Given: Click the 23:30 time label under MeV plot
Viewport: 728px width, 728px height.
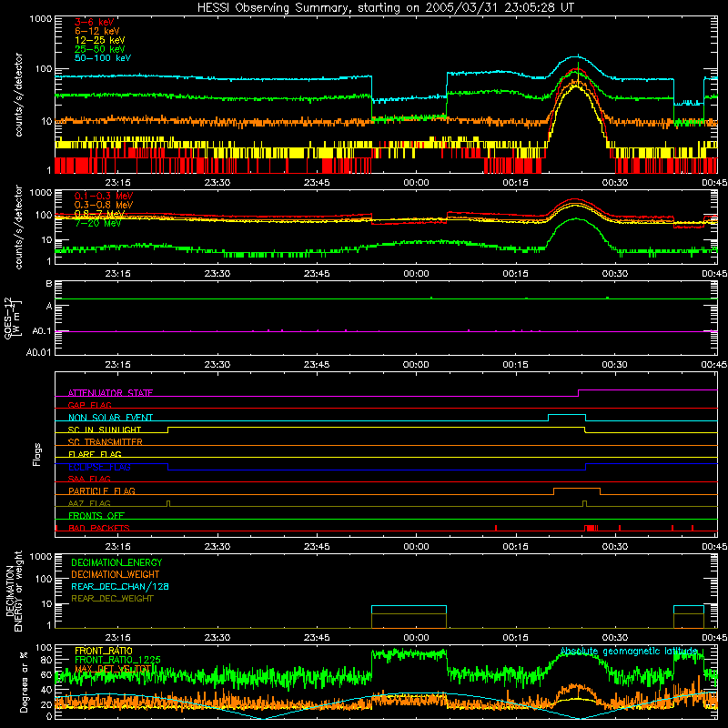Looking at the screenshot, I should 217,274.
